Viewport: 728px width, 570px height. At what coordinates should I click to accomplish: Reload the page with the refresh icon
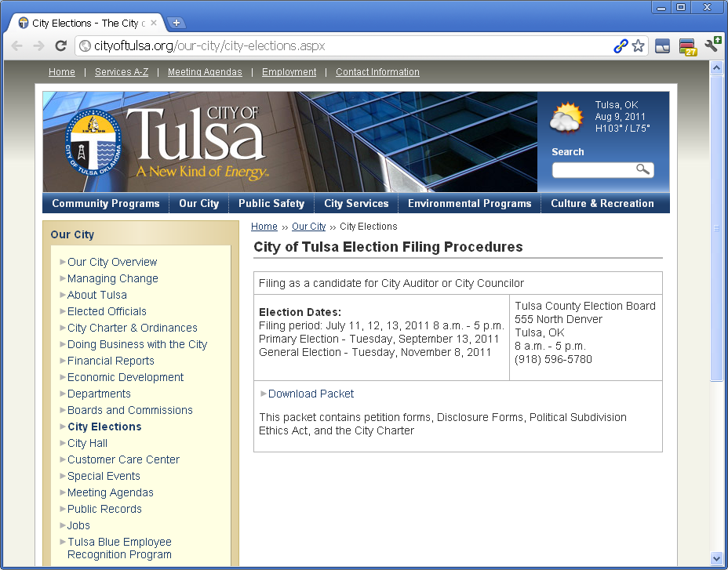click(61, 46)
